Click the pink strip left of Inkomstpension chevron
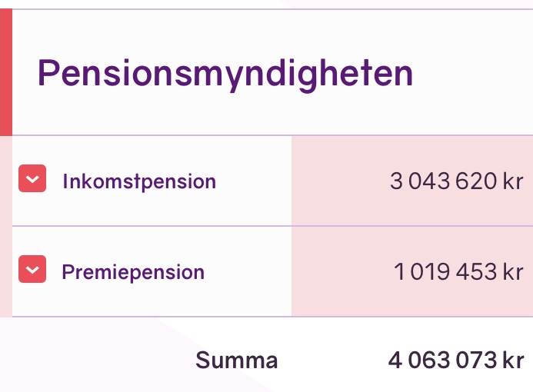This screenshot has height=392, width=533. tap(5, 181)
